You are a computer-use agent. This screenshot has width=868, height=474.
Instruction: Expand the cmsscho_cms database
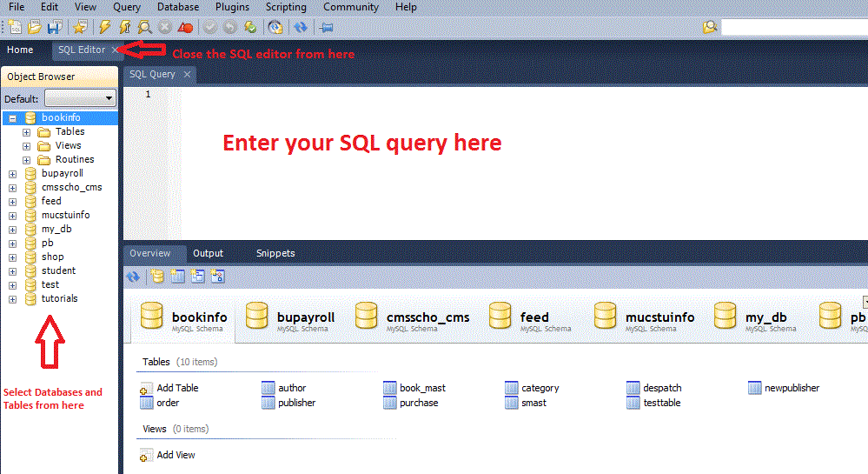coord(12,188)
